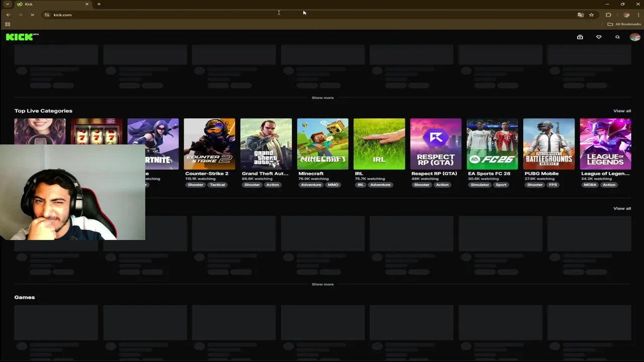Image resolution: width=644 pixels, height=362 pixels.
Task: Open League of Legends category thumbnail
Action: coord(605,144)
